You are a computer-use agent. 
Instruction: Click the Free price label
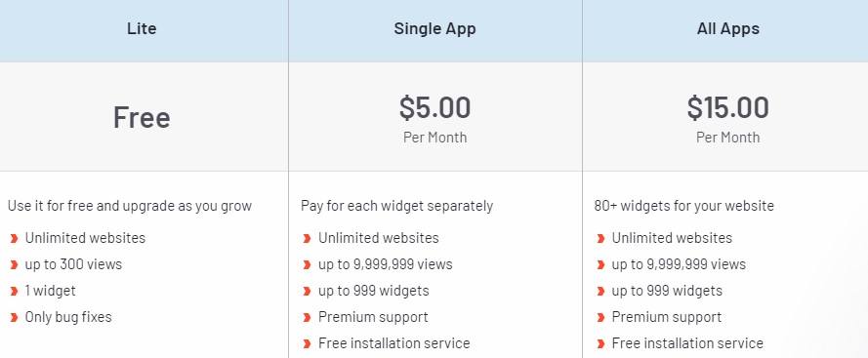point(142,117)
